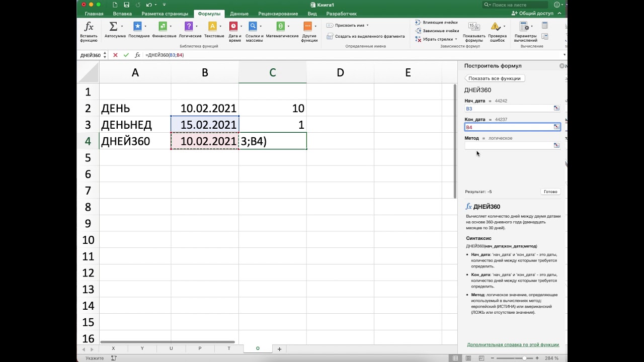Viewport: 644px width, 362px height.
Task: Open Дополнительная справка по этой функции link
Action: point(513,345)
